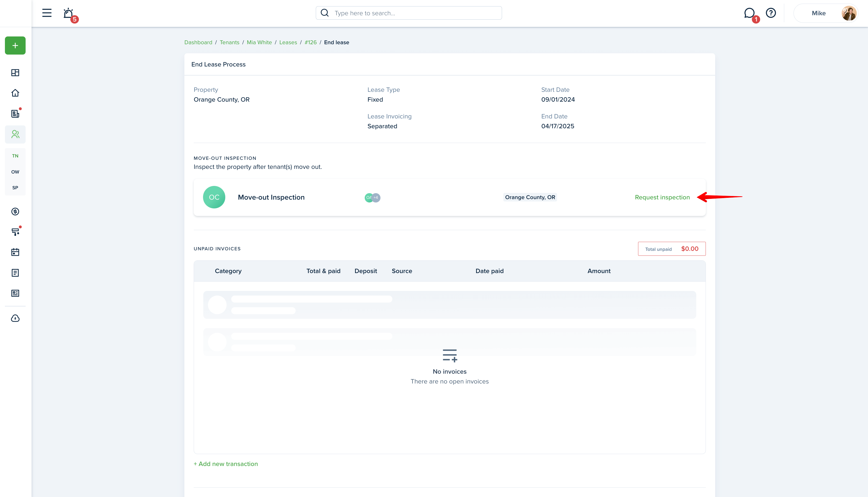Click Mike's profile photo
The image size is (868, 497).
[x=849, y=13]
